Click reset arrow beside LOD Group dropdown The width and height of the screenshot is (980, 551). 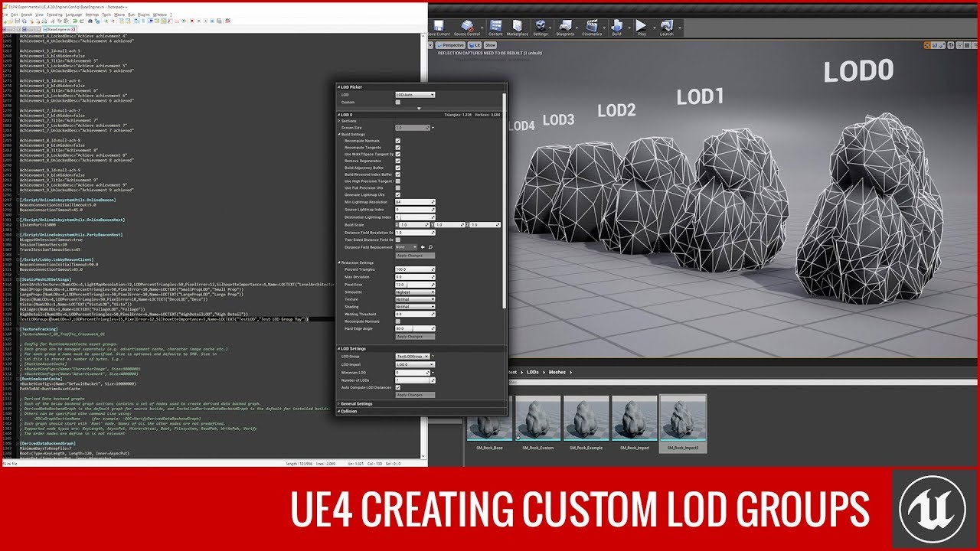433,357
